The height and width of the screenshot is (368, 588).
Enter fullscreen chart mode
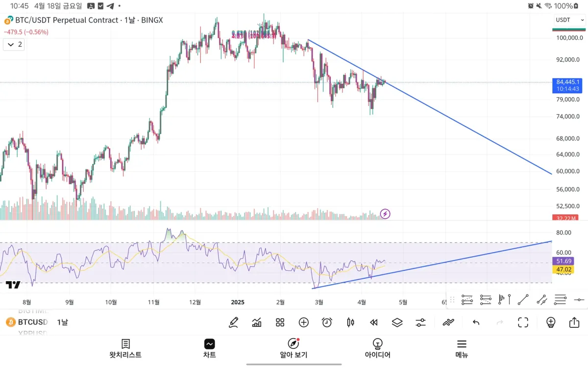click(523, 322)
